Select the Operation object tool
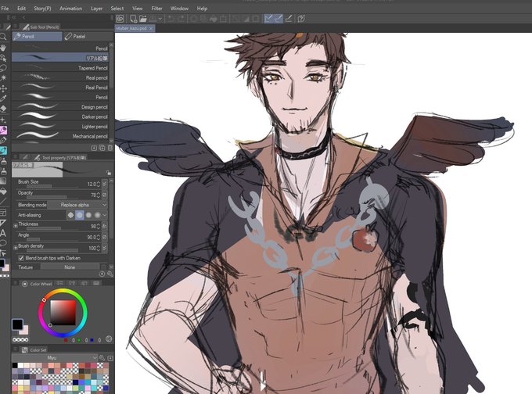The image size is (532, 394). [x=3, y=58]
